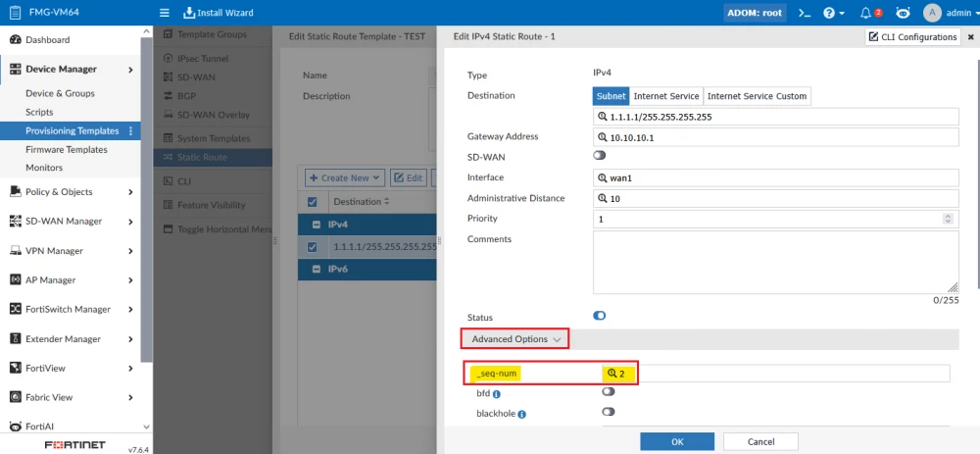
Task: Open Template Groups in template list
Action: click(212, 34)
